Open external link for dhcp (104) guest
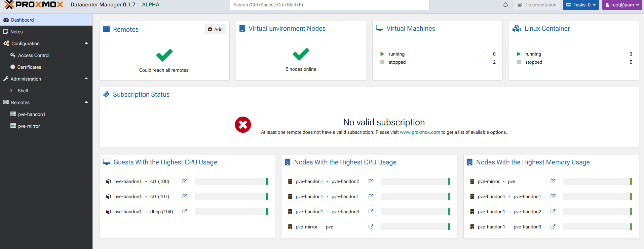Image resolution: width=644 pixels, height=249 pixels. click(185, 212)
